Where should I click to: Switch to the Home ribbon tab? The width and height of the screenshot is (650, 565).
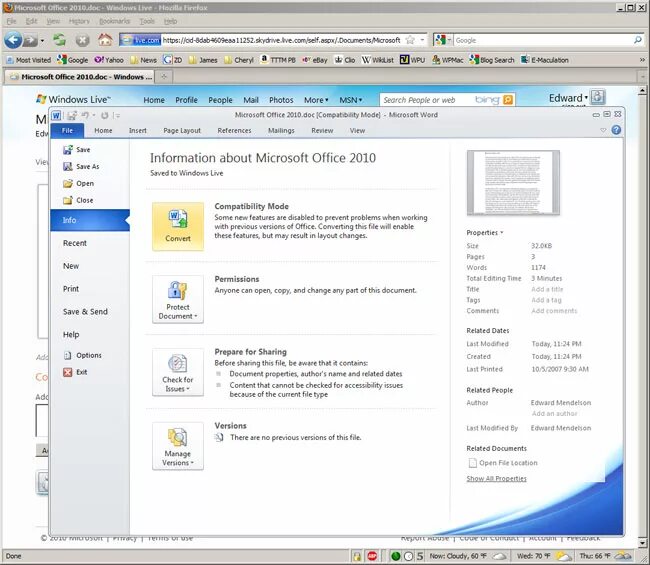click(103, 131)
